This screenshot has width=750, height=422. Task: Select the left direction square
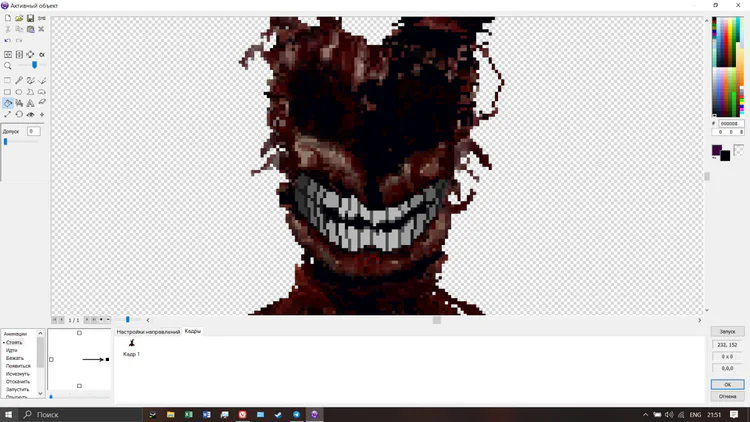52,359
